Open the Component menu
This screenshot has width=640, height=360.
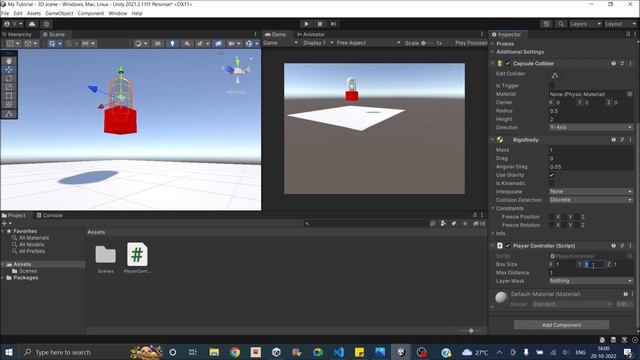(x=91, y=13)
